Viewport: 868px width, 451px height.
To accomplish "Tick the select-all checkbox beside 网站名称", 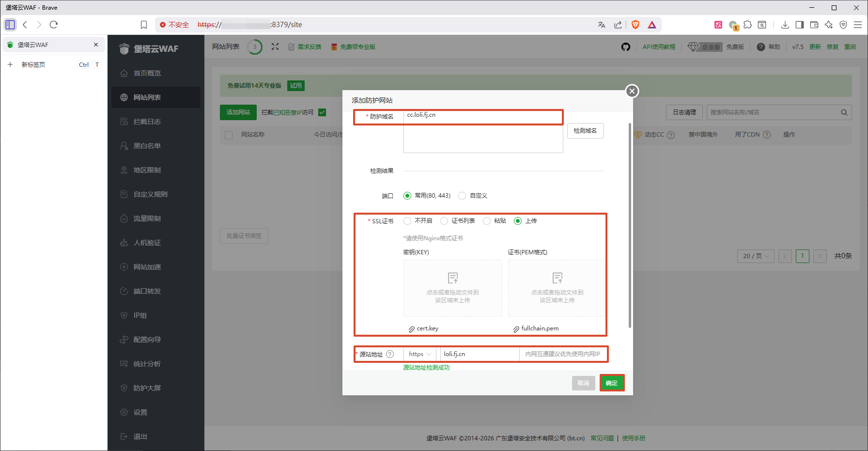I will 229,135.
